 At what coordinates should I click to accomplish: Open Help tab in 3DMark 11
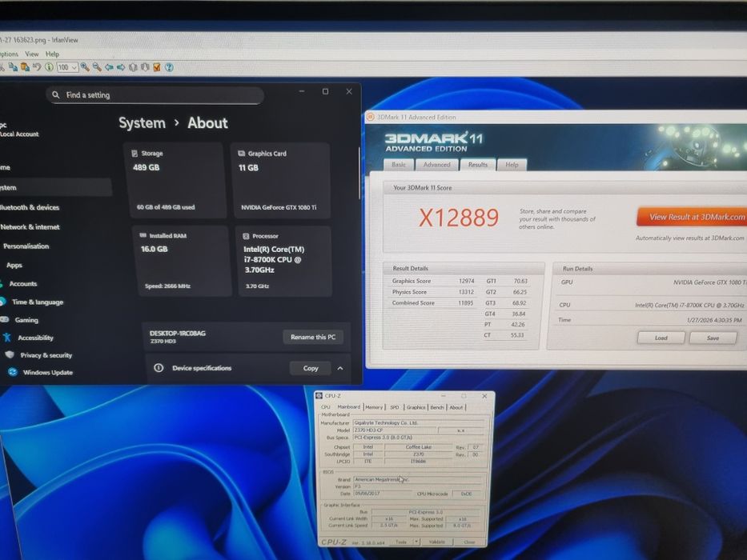point(512,164)
